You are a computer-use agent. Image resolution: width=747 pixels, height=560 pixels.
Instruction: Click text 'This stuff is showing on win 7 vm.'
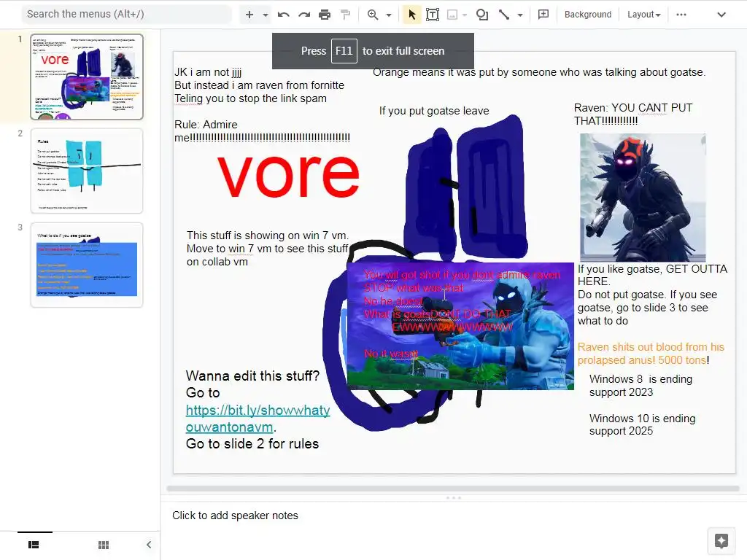268,236
